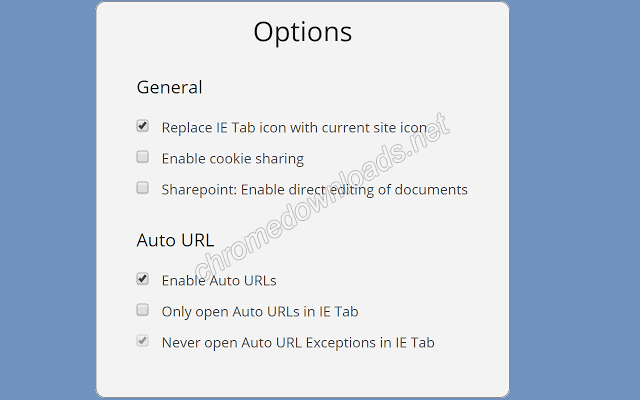The height and width of the screenshot is (400, 640).
Task: Click the word 'Exceptions' in the last option
Action: coord(341,343)
